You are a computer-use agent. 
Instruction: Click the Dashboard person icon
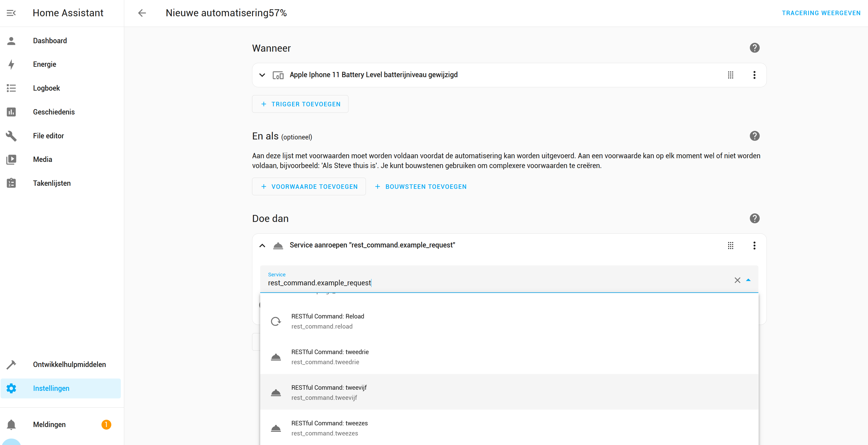[x=11, y=41]
